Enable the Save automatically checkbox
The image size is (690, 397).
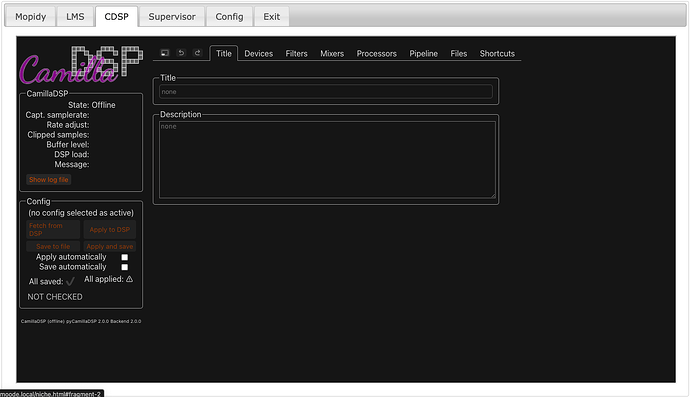point(125,267)
